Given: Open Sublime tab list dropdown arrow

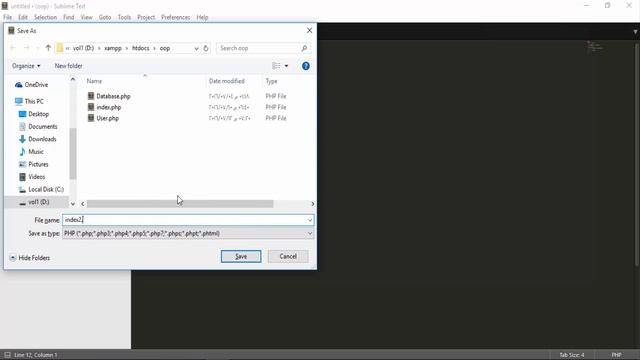Looking at the screenshot, I should tap(635, 31).
